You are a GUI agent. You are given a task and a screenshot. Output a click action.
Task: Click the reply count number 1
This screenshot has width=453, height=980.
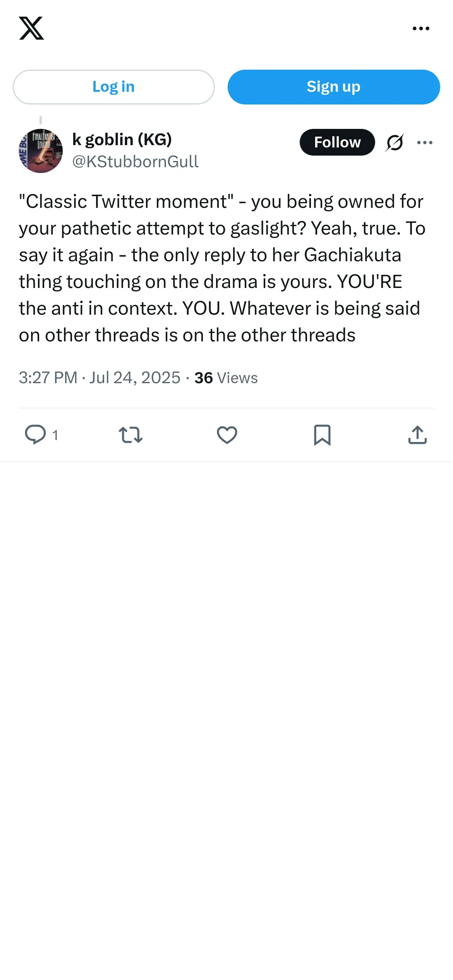(55, 435)
